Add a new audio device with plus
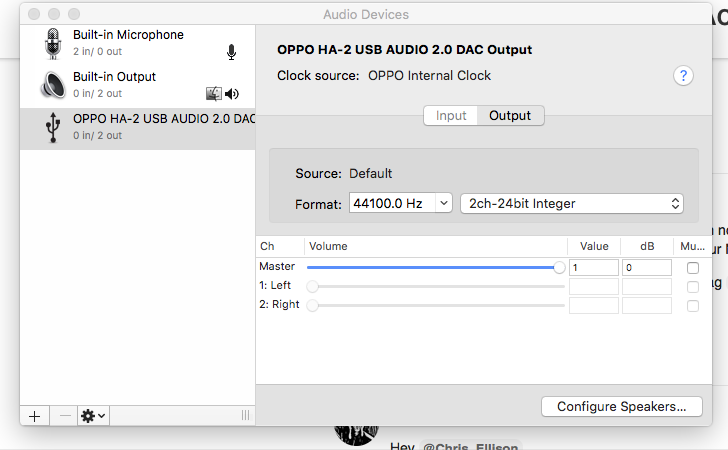This screenshot has width=728, height=450. click(34, 416)
